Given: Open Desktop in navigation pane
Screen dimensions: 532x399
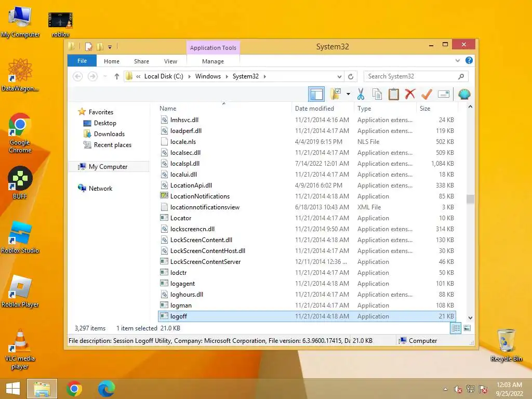Looking at the screenshot, I should (105, 123).
